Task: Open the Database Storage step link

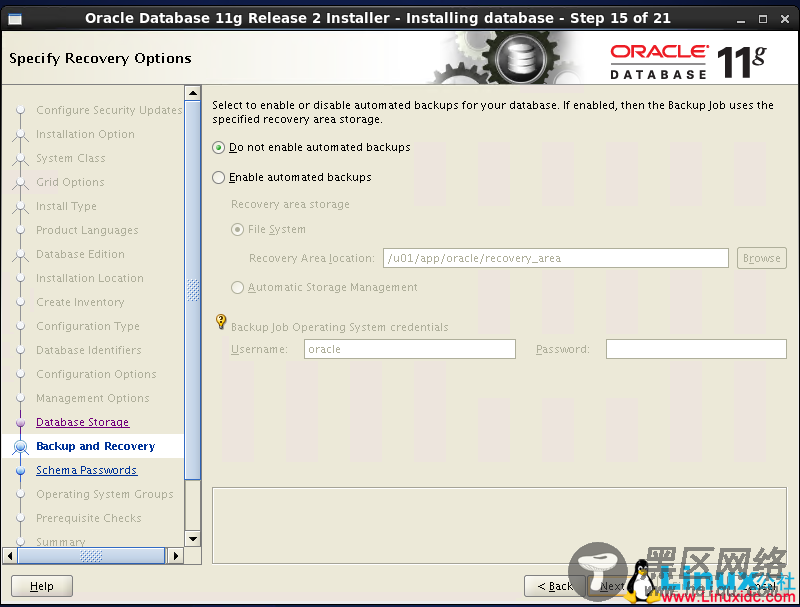Action: pyautogui.click(x=83, y=422)
